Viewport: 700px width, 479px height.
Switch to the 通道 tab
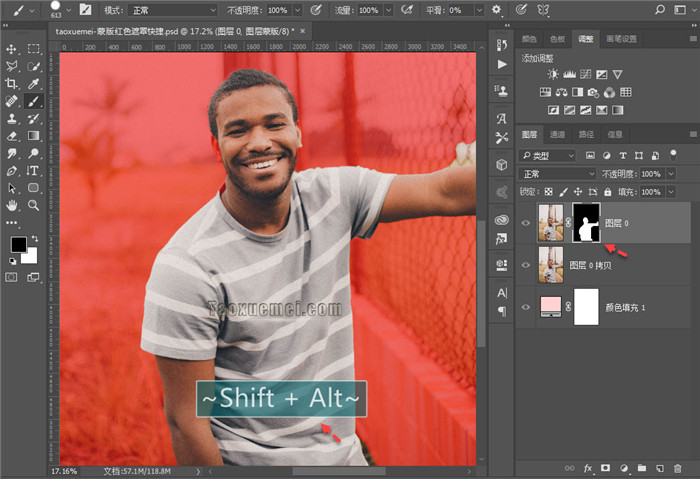pyautogui.click(x=558, y=134)
